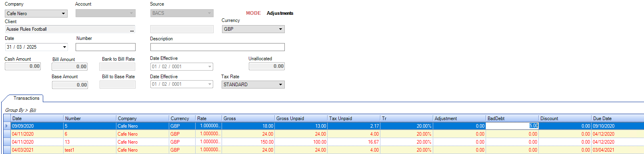The width and height of the screenshot is (644, 154).
Task: Sort by the Gross column header
Action: 248,118
